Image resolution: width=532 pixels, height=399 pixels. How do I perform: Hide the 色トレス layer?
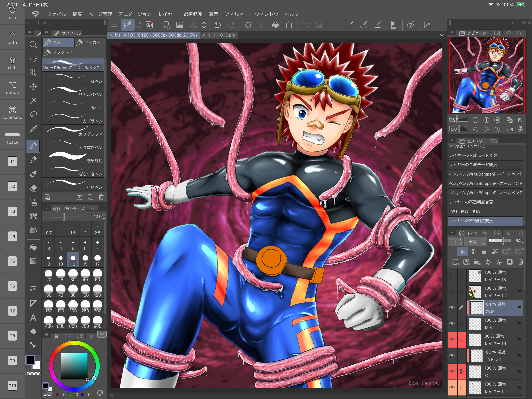(x=452, y=355)
